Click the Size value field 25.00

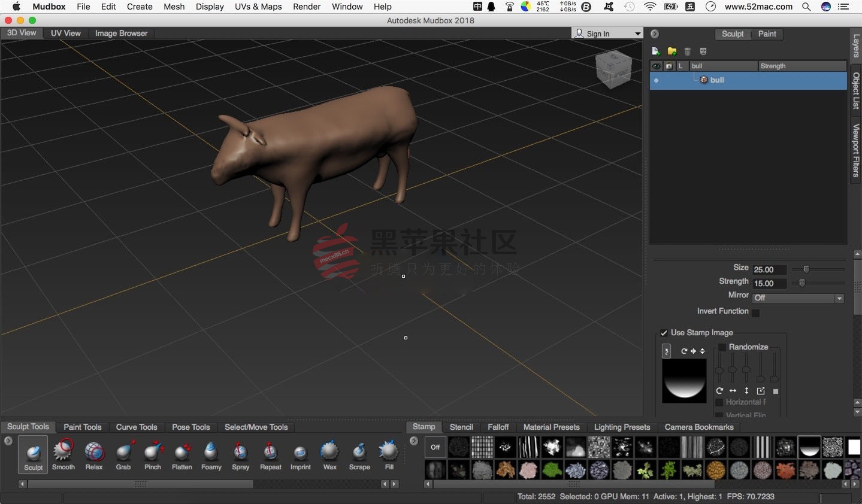click(x=769, y=270)
